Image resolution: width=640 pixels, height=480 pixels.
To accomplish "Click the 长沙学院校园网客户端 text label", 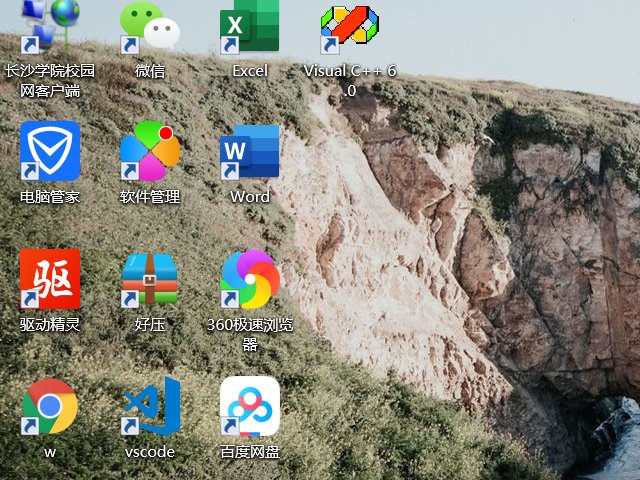I will click(50, 80).
